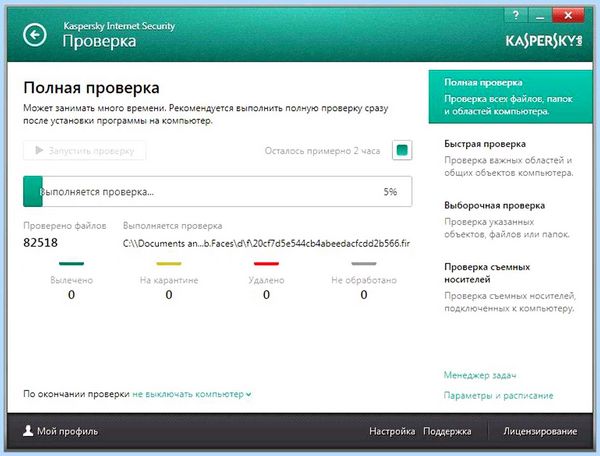The height and width of the screenshot is (456, 600).
Task: Open Мой профиль
Action: [x=60, y=431]
